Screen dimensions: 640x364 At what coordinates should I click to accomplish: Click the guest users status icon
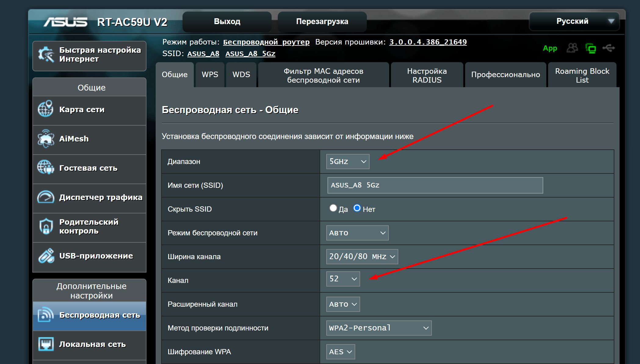click(572, 48)
